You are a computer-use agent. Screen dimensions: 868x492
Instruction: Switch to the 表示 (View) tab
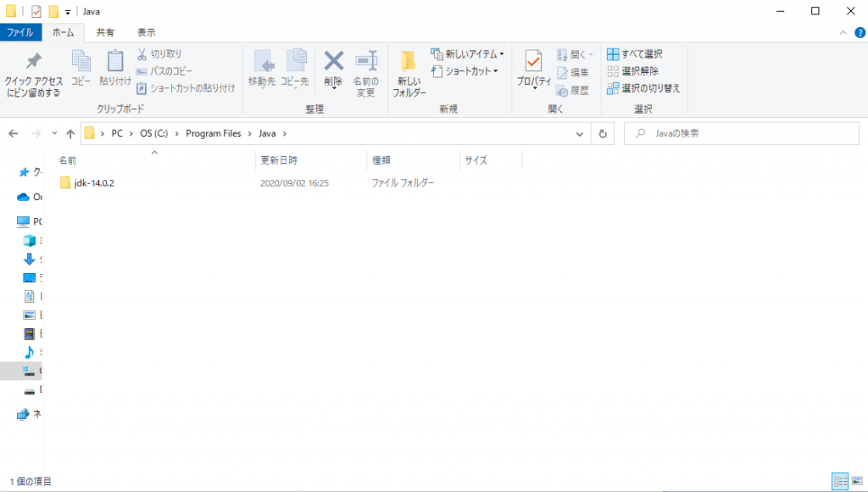tap(146, 32)
